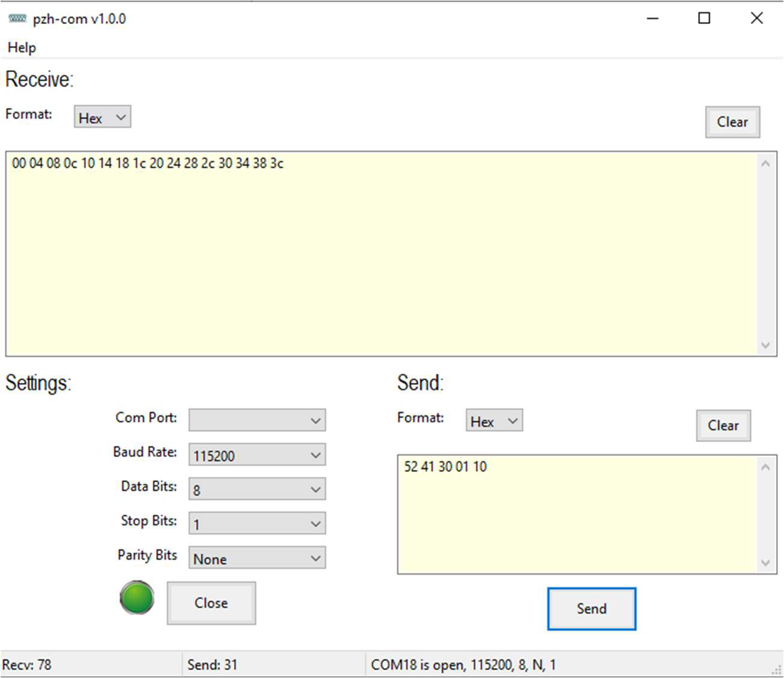
Task: Expand the Com Port dropdown
Action: (x=257, y=420)
